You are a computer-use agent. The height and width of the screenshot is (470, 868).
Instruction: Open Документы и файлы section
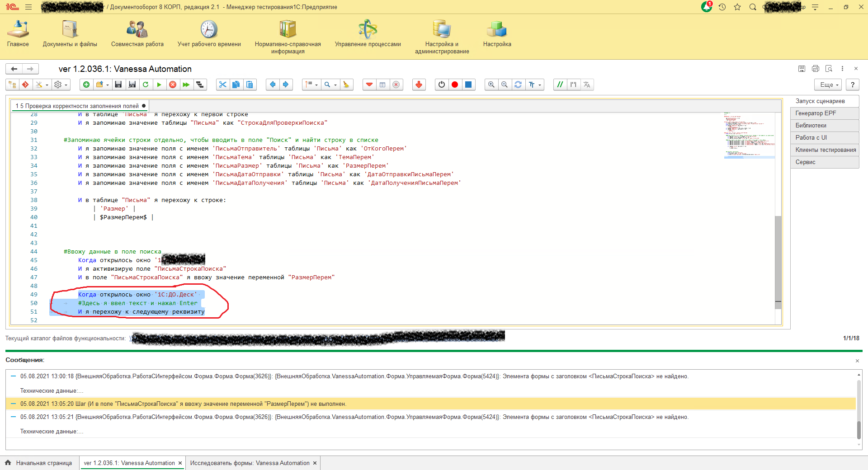(x=70, y=34)
